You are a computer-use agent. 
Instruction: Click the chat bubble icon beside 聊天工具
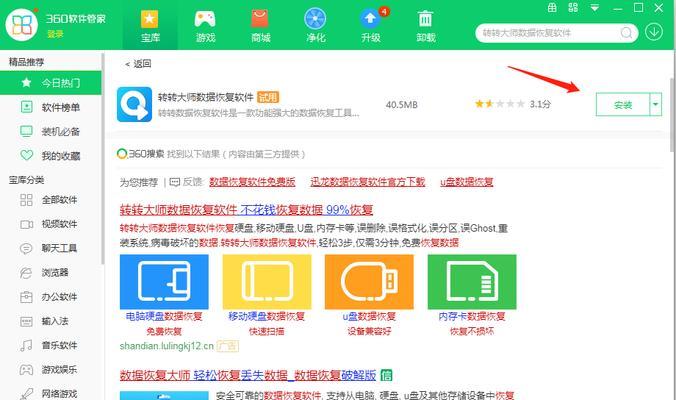[x=26, y=248]
